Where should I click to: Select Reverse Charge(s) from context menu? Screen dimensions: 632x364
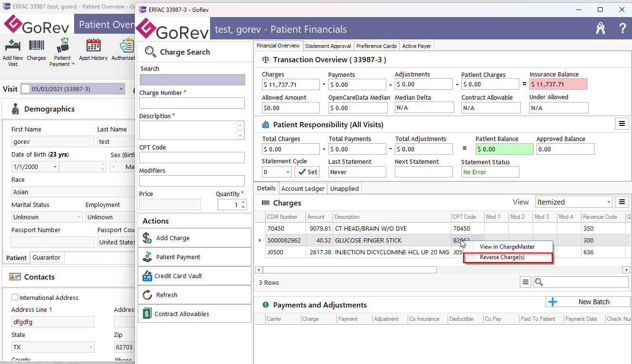(508, 258)
